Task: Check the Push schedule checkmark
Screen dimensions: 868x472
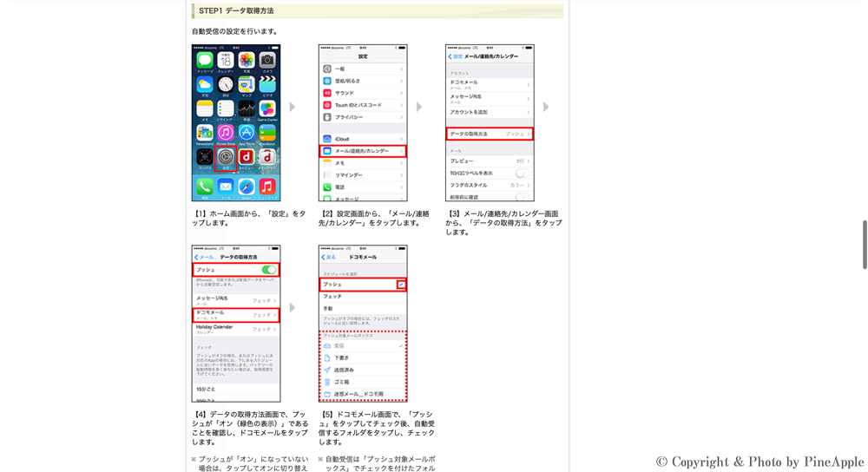Action: click(x=400, y=285)
